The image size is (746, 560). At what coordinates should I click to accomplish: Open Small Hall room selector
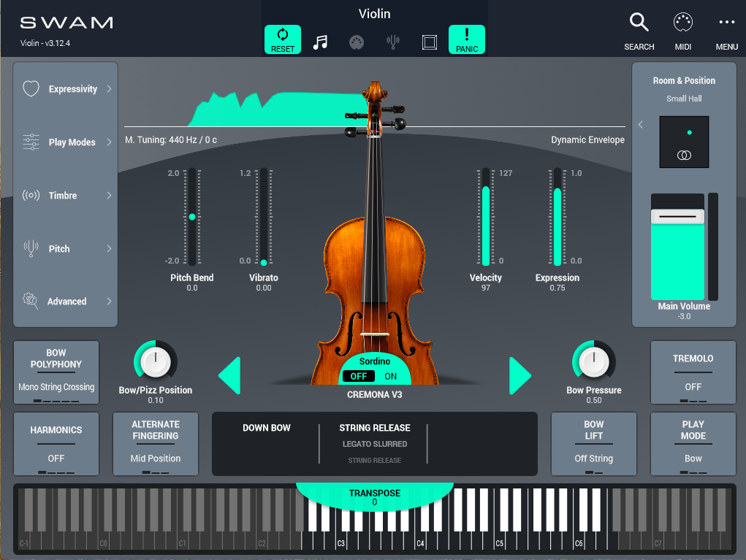coord(684,99)
